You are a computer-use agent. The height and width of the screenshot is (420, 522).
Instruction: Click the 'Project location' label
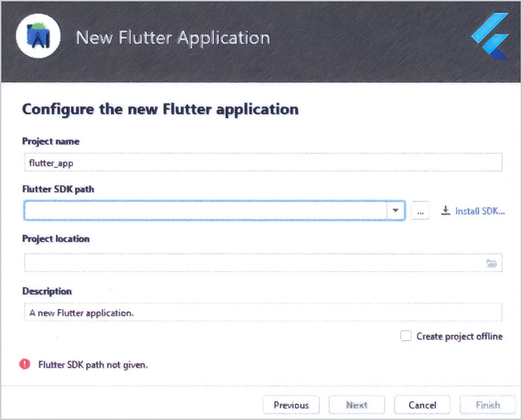point(55,239)
